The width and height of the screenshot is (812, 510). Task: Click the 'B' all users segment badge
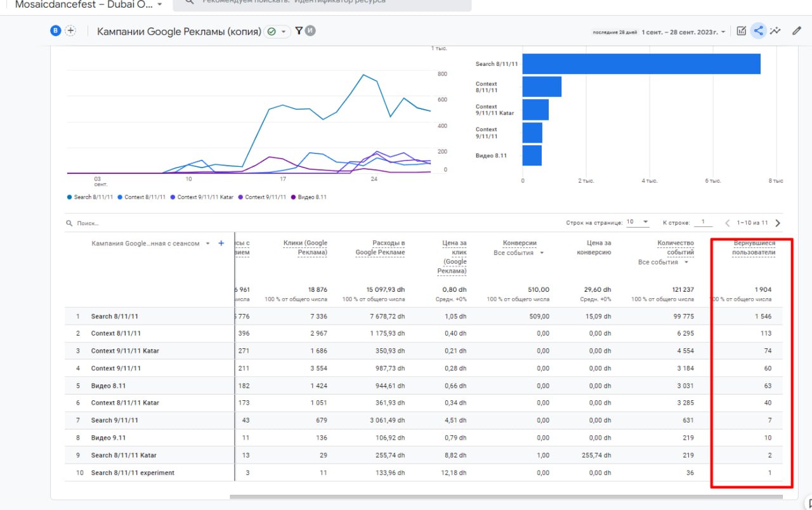tap(56, 31)
